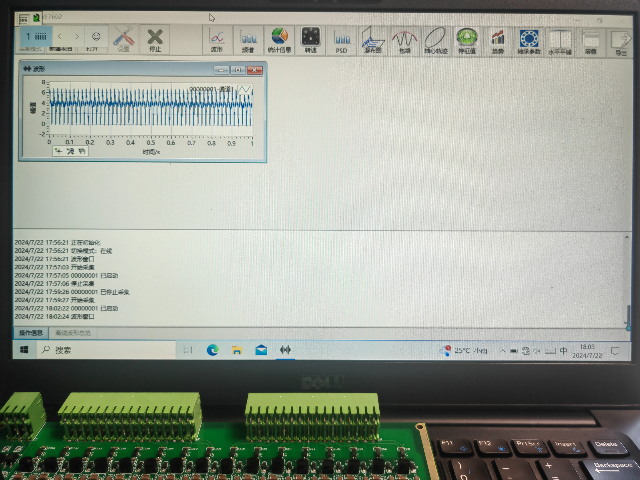This screenshot has height=480, width=640.
Task: Show hidden system tray icons chevron
Action: point(502,351)
